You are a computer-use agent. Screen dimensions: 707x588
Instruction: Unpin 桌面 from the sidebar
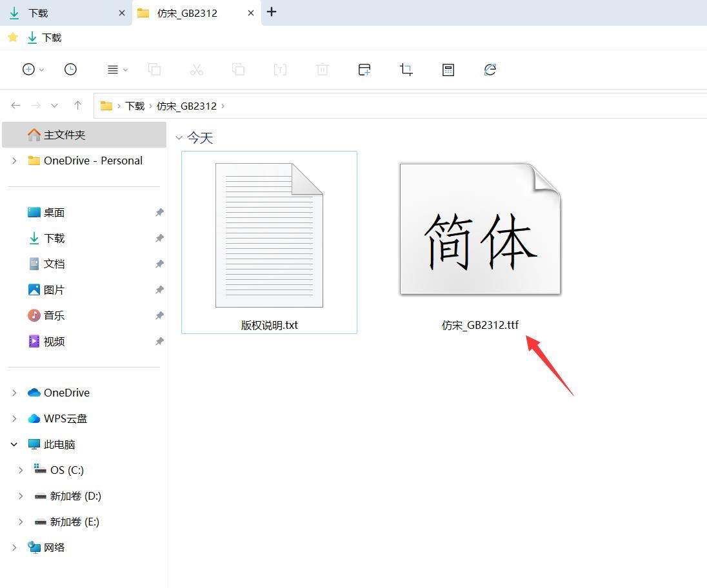pyautogui.click(x=159, y=212)
